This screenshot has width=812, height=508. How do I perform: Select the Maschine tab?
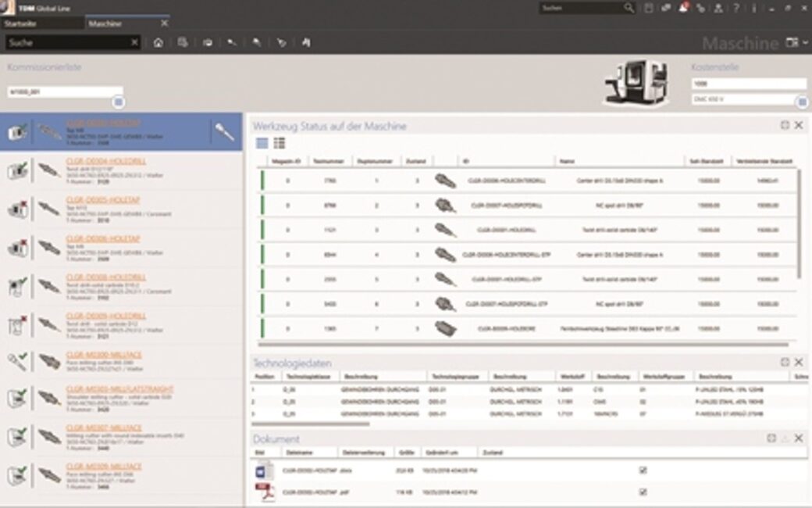[x=105, y=23]
